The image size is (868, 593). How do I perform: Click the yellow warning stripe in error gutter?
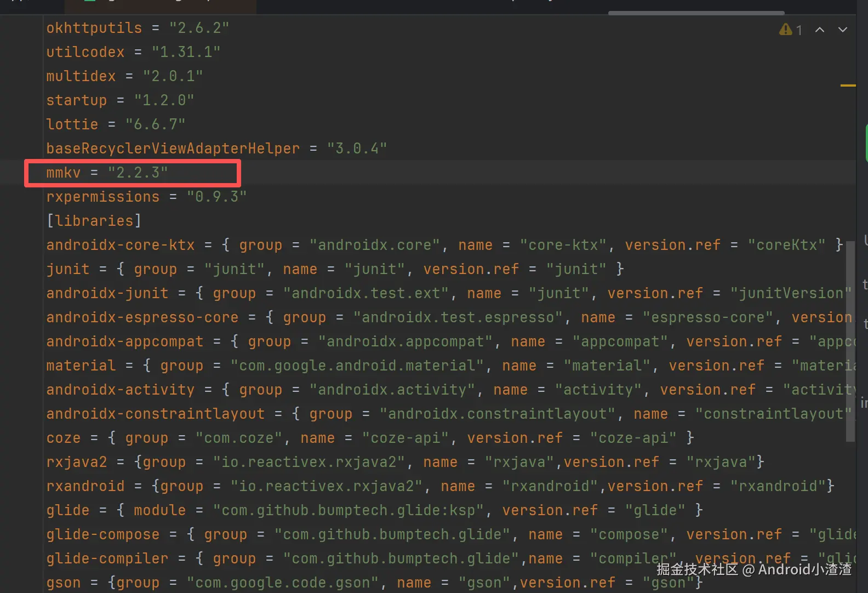pos(848,85)
